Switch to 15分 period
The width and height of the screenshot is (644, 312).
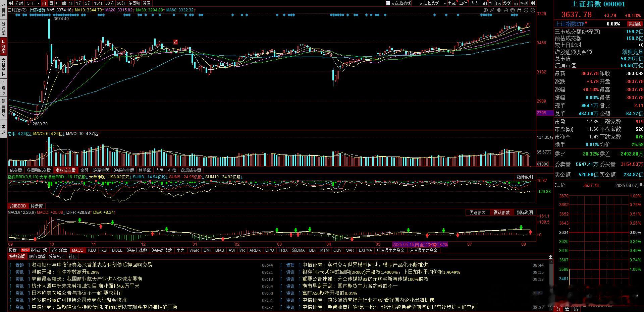tap(98, 3)
